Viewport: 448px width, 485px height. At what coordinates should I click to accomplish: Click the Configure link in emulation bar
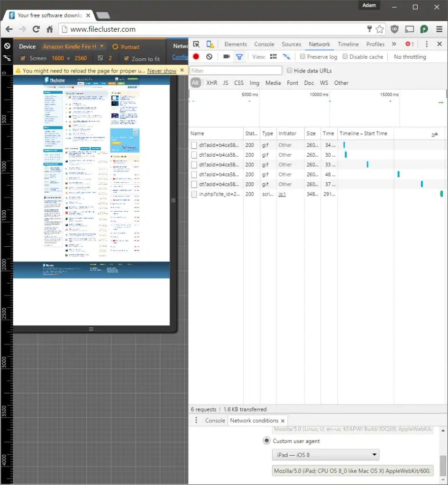(180, 57)
